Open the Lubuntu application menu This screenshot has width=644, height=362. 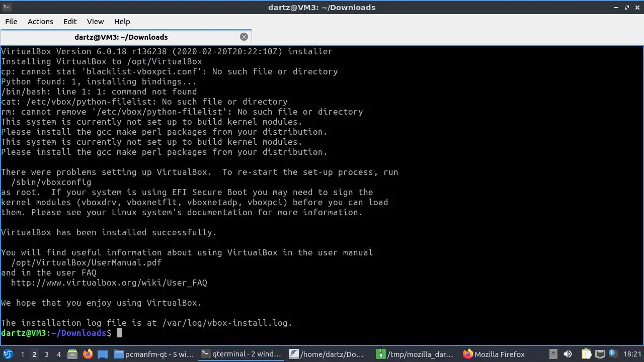pos(8,354)
